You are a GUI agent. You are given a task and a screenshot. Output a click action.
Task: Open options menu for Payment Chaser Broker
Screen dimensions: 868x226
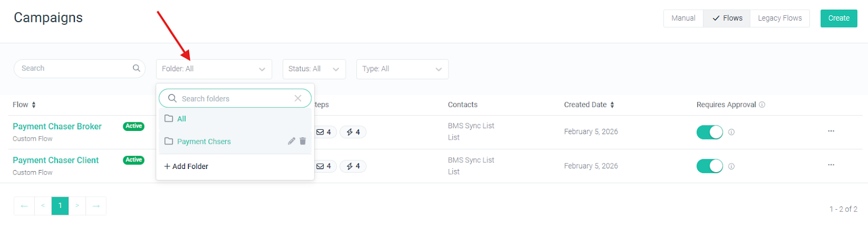tap(831, 131)
